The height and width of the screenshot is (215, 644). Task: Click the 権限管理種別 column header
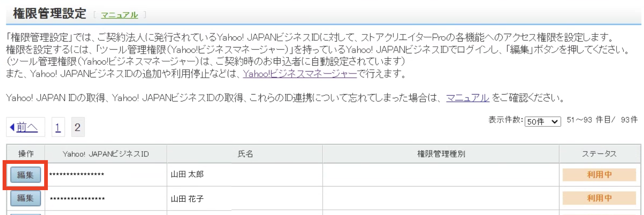click(441, 154)
